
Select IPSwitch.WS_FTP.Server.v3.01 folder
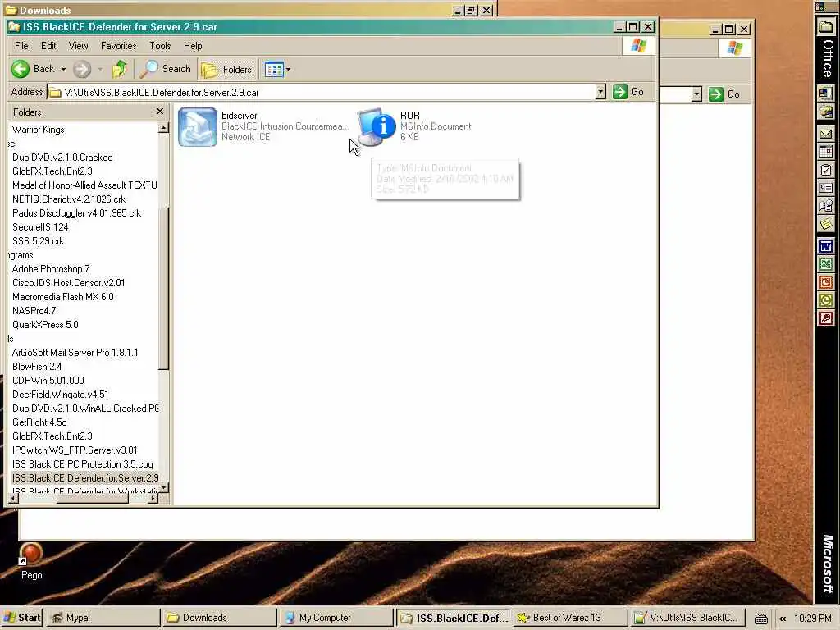pos(75,450)
